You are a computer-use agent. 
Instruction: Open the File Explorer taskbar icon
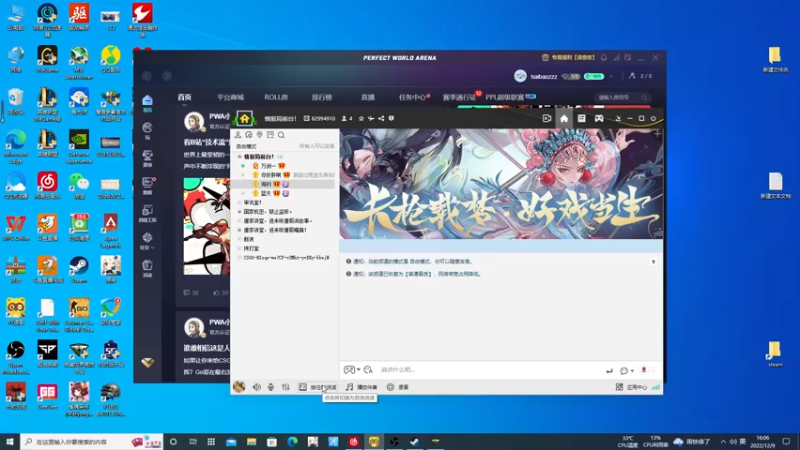pyautogui.click(x=252, y=441)
